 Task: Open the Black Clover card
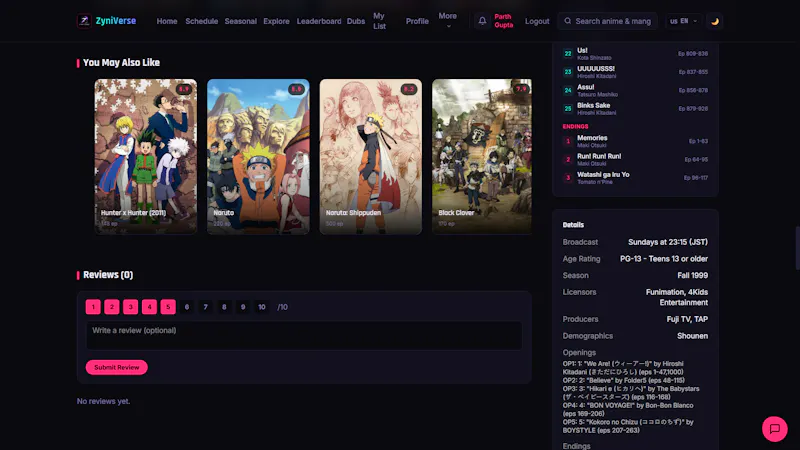click(x=482, y=157)
